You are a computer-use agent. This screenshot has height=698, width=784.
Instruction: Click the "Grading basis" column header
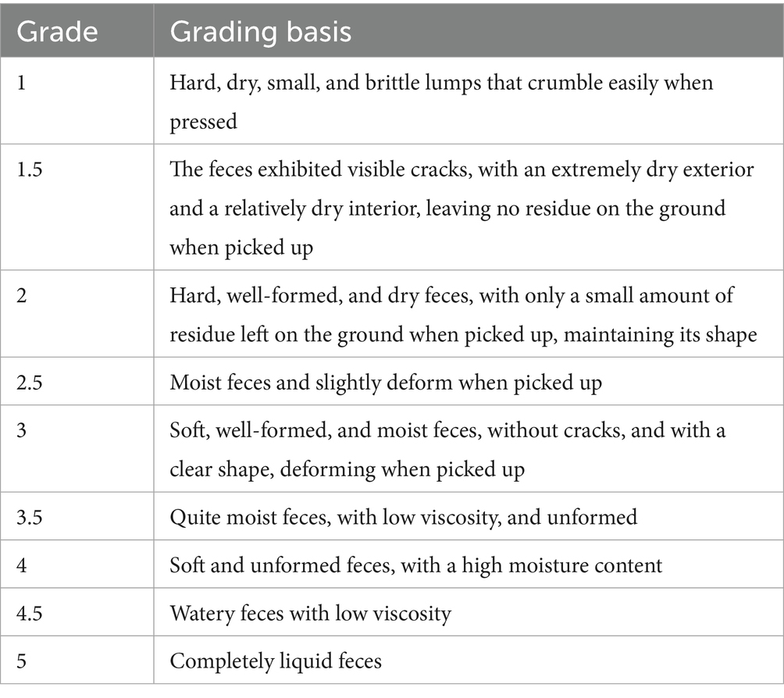pyautogui.click(x=261, y=30)
